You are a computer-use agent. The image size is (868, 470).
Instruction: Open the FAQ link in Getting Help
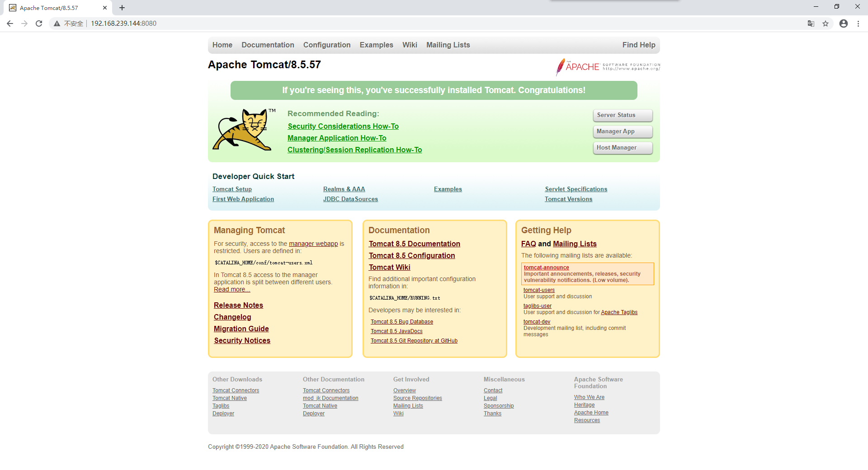[528, 244]
